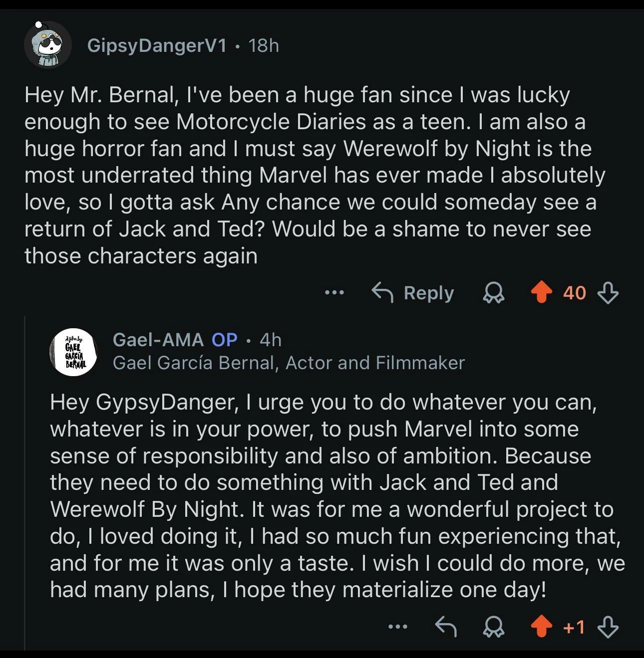Reply to GipsyDangerV1's comment

(413, 293)
